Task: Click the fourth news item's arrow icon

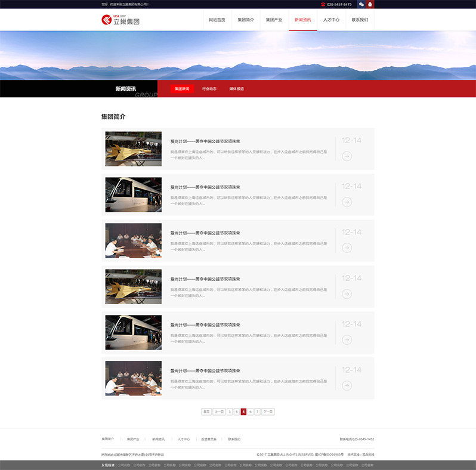Action: click(x=347, y=294)
